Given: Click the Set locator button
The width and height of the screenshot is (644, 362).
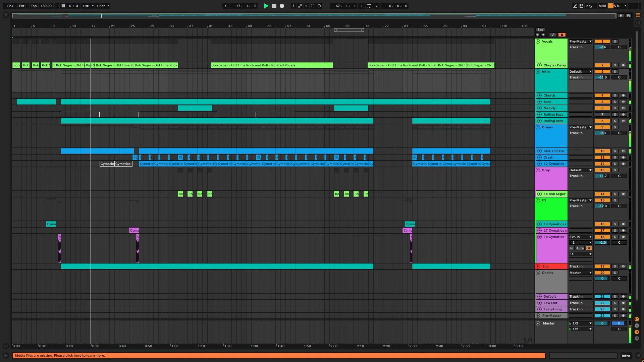Looking at the screenshot, I should click(x=540, y=30).
